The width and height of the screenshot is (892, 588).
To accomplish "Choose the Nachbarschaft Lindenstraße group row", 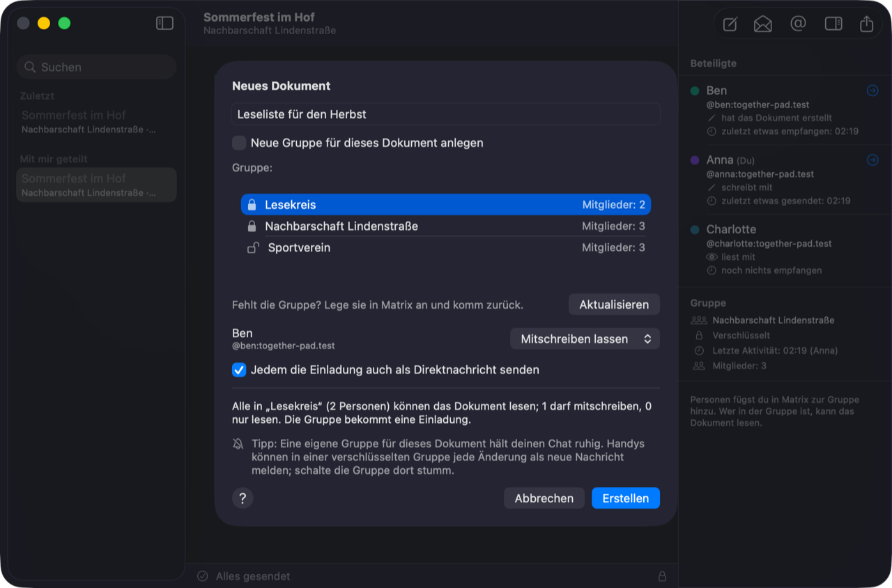I will tap(446, 226).
